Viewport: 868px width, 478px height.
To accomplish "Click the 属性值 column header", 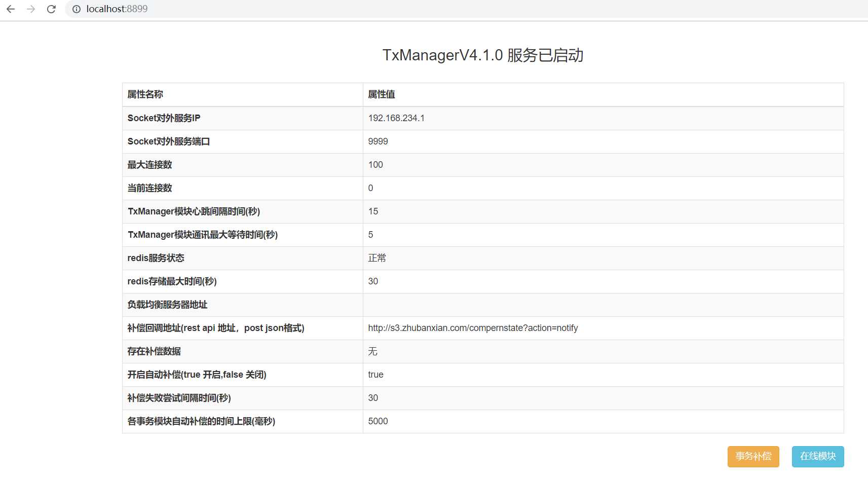I will (x=382, y=94).
